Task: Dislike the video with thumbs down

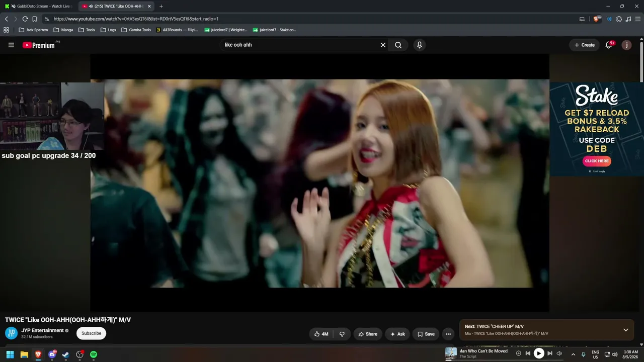Action: pyautogui.click(x=342, y=334)
